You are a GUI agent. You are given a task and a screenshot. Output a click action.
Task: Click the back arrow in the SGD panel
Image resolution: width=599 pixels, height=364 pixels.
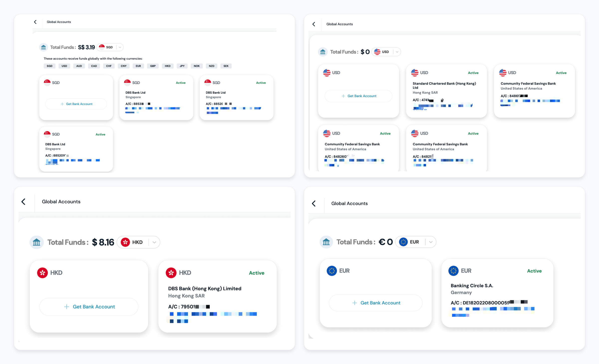click(x=35, y=22)
